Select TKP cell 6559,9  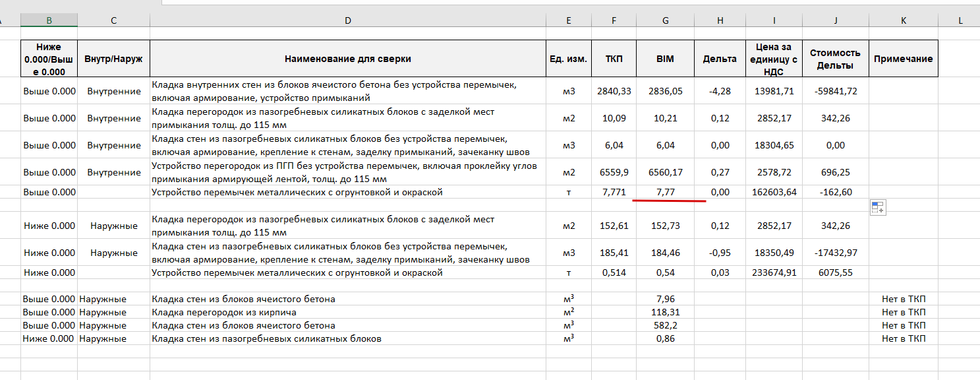[614, 172]
